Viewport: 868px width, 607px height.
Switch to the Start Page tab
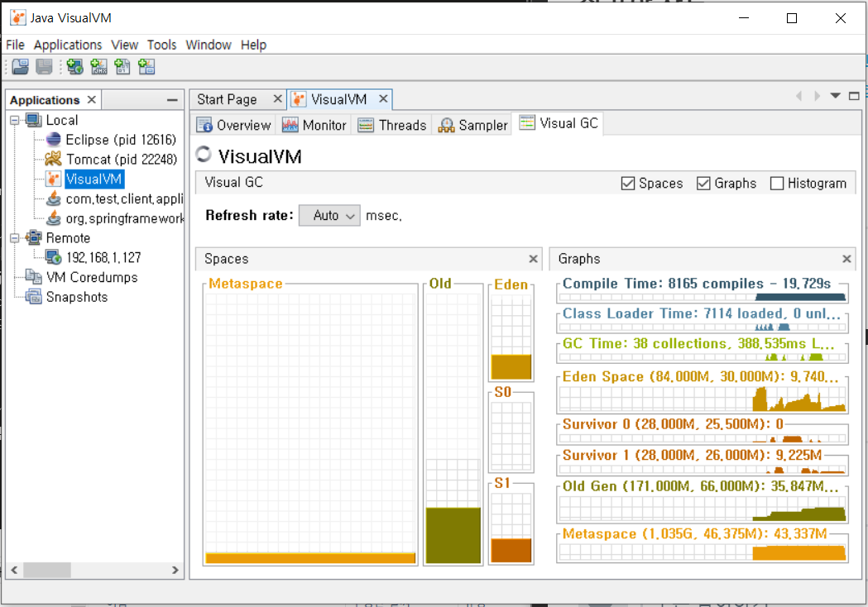tap(227, 99)
